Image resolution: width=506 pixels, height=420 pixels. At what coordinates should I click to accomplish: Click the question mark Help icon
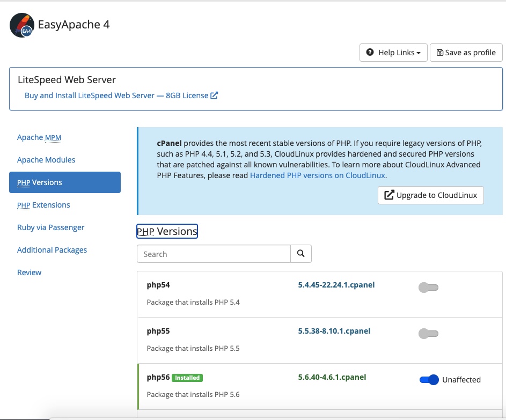point(370,52)
